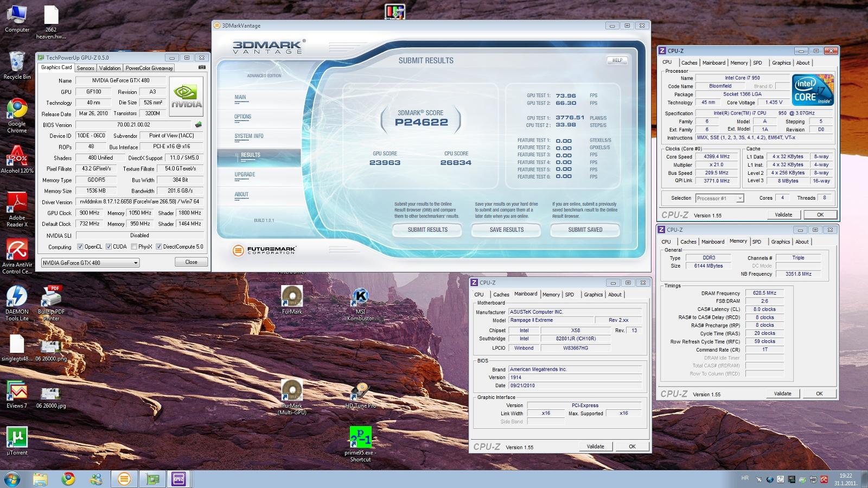Click the GPU-Z taskbar button
This screenshot has height=488, width=868.
152,479
